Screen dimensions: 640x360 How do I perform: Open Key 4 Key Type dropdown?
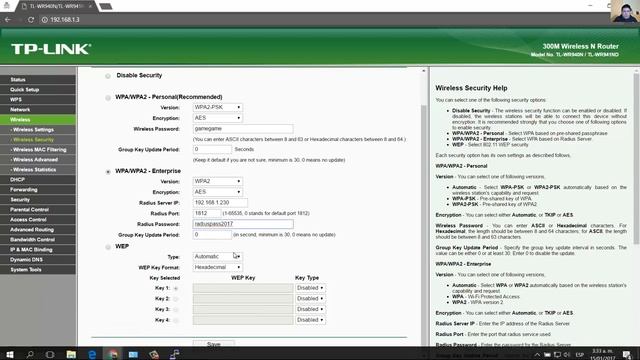click(310, 320)
